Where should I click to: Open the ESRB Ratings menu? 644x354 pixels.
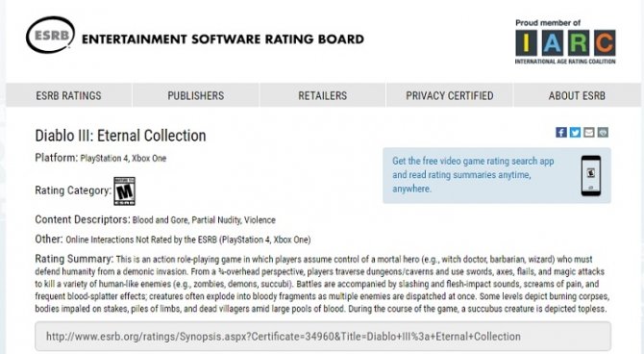pos(68,95)
